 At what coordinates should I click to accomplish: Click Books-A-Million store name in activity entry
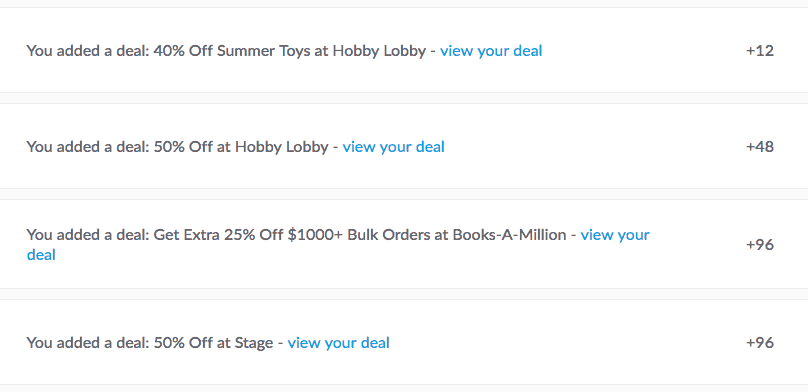[x=509, y=235]
